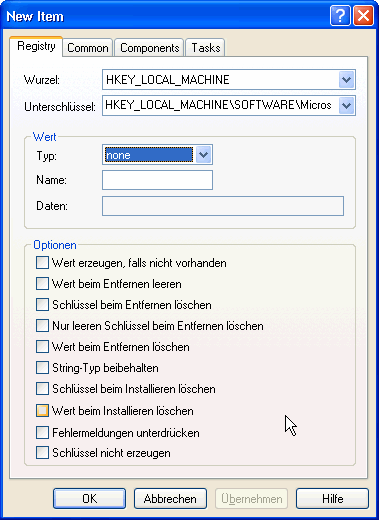Toggle 'Schlüssel beim Entfernen löschen'
Image resolution: width=379 pixels, height=520 pixels.
[42, 305]
